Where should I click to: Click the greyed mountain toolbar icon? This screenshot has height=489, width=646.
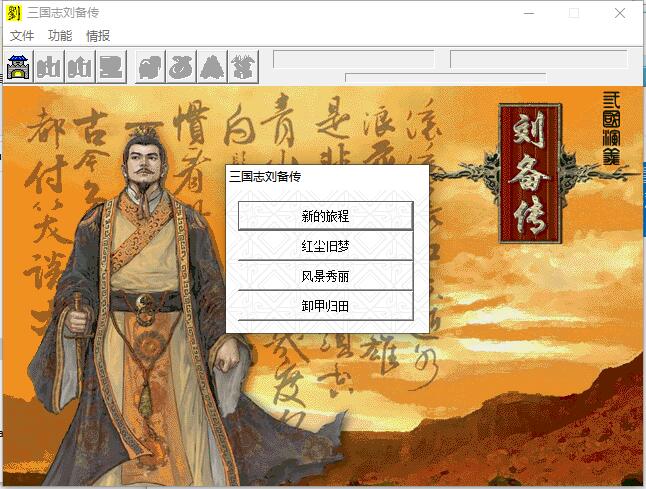[212, 67]
